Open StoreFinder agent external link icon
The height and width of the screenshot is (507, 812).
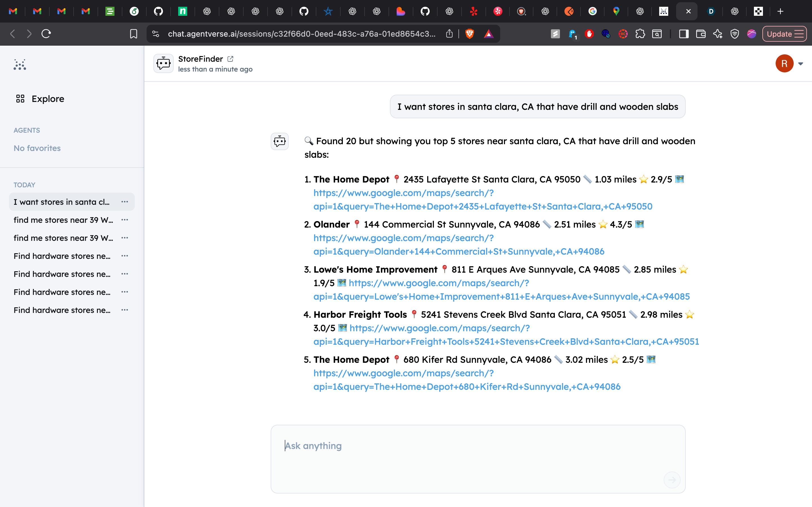point(230,59)
